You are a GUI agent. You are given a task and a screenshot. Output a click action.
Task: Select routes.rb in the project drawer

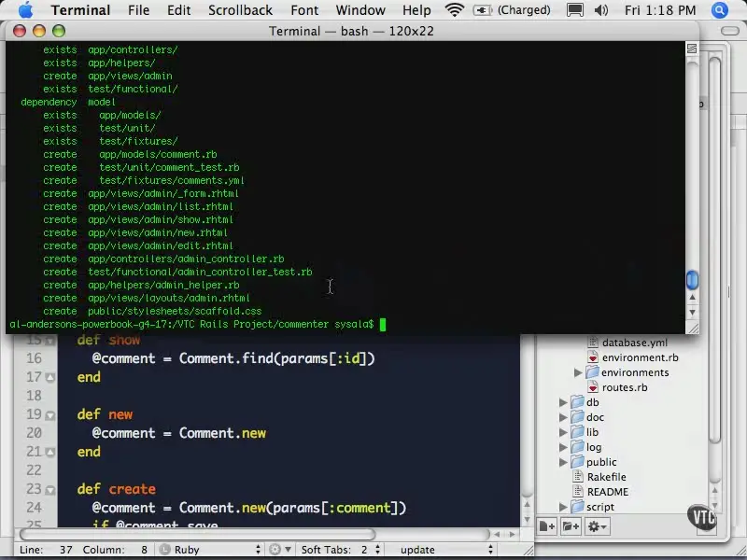click(625, 387)
